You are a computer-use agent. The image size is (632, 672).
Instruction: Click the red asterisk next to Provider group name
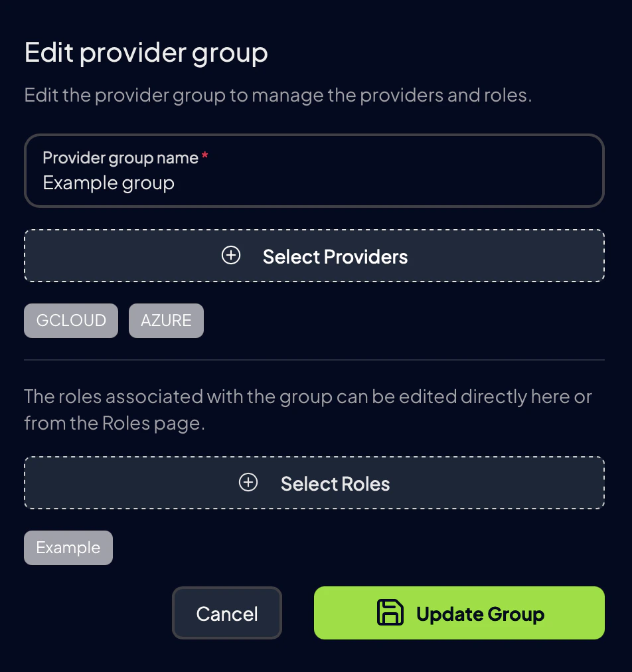(204, 155)
